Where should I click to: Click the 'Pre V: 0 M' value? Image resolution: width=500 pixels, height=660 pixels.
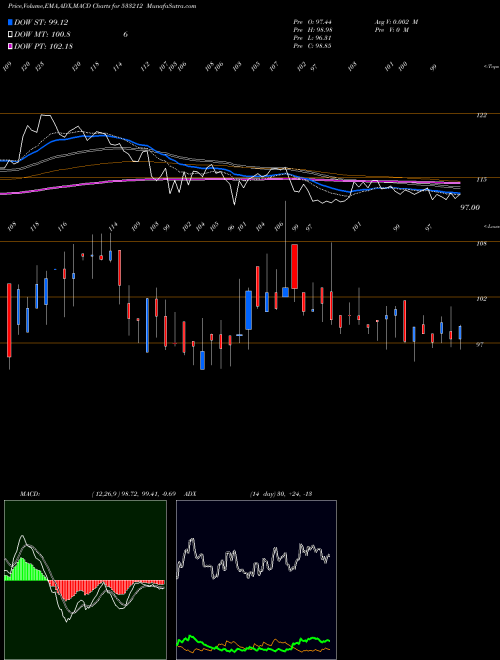(x=391, y=30)
